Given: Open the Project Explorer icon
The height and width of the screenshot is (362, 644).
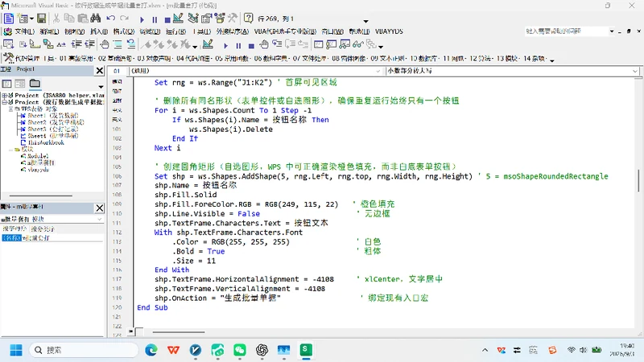Looking at the screenshot, I should (x=192, y=19).
